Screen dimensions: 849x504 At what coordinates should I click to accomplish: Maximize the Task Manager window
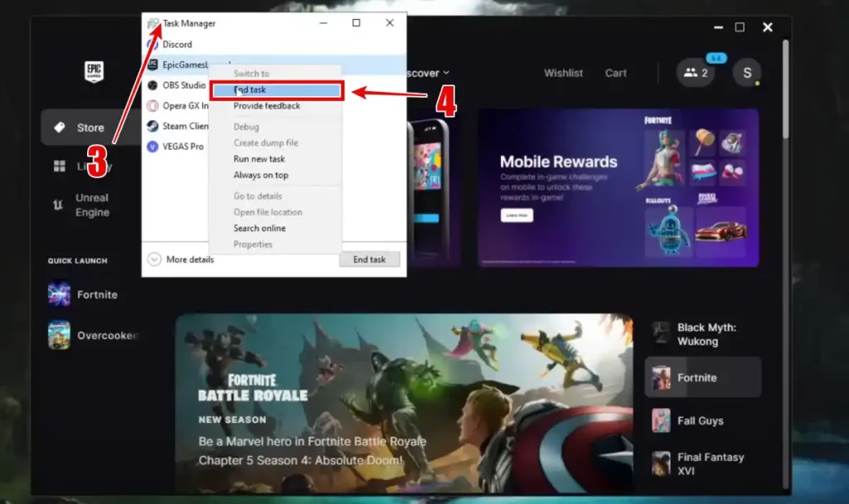[x=357, y=22]
